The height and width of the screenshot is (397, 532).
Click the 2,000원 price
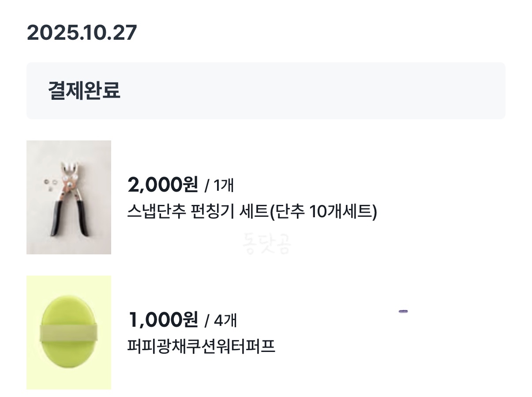pos(162,184)
